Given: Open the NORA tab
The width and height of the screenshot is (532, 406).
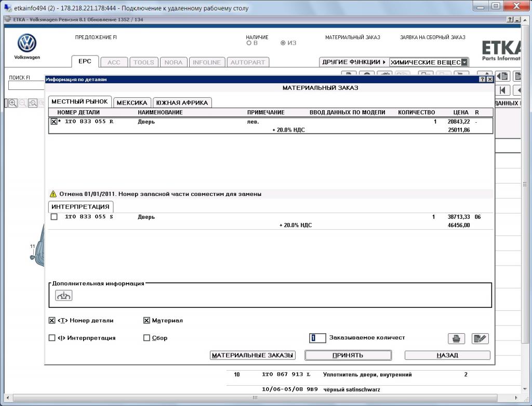Looking at the screenshot, I should tap(174, 62).
